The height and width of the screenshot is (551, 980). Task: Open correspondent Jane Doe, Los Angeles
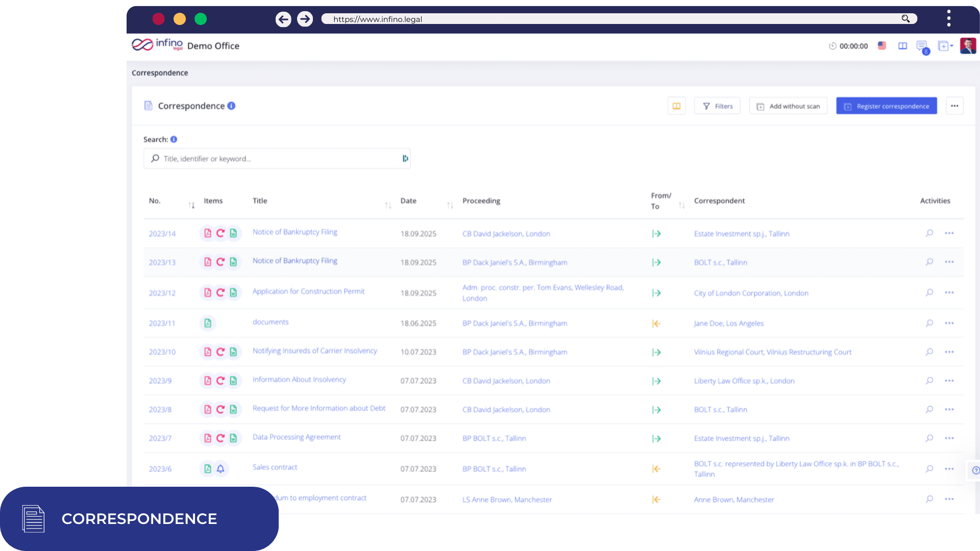coord(728,323)
